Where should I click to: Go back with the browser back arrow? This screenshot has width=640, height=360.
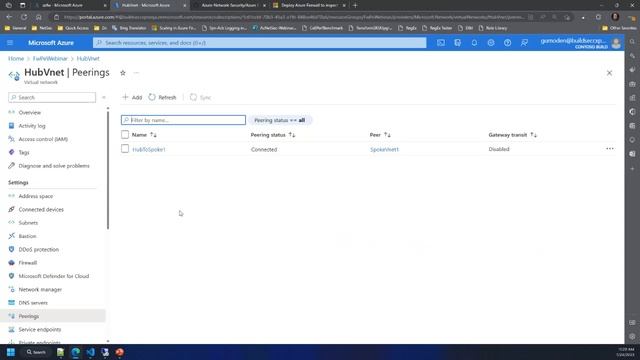(x=9, y=17)
